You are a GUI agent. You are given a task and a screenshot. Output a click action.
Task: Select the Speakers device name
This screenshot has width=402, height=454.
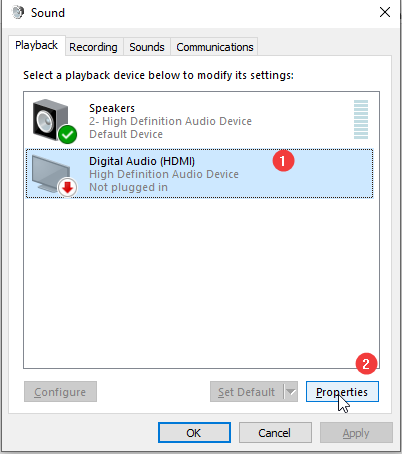tap(112, 108)
